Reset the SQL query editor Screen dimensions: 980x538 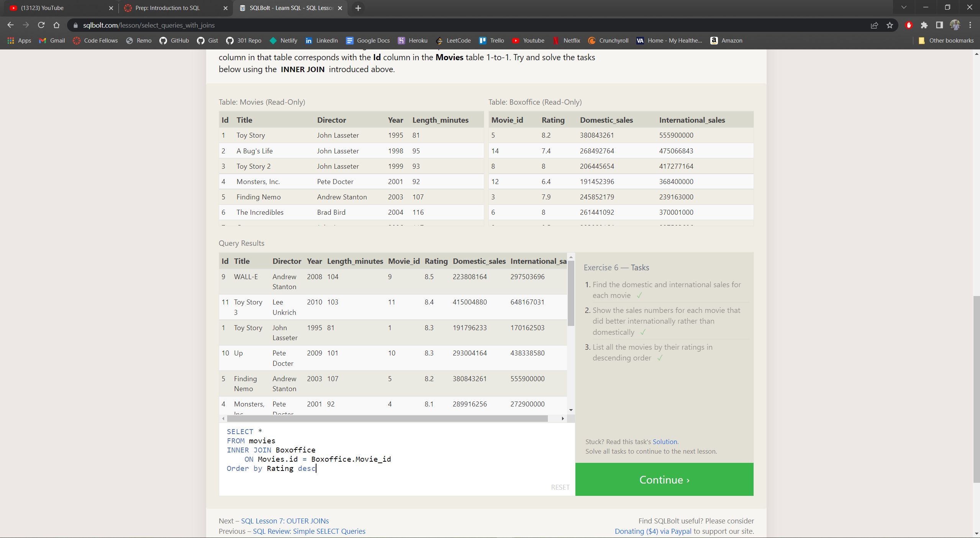(x=560, y=487)
